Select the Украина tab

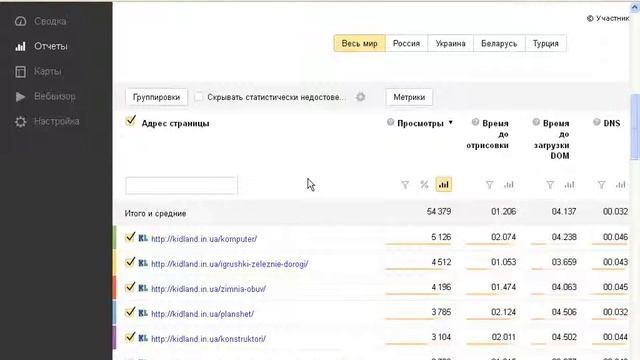450,43
